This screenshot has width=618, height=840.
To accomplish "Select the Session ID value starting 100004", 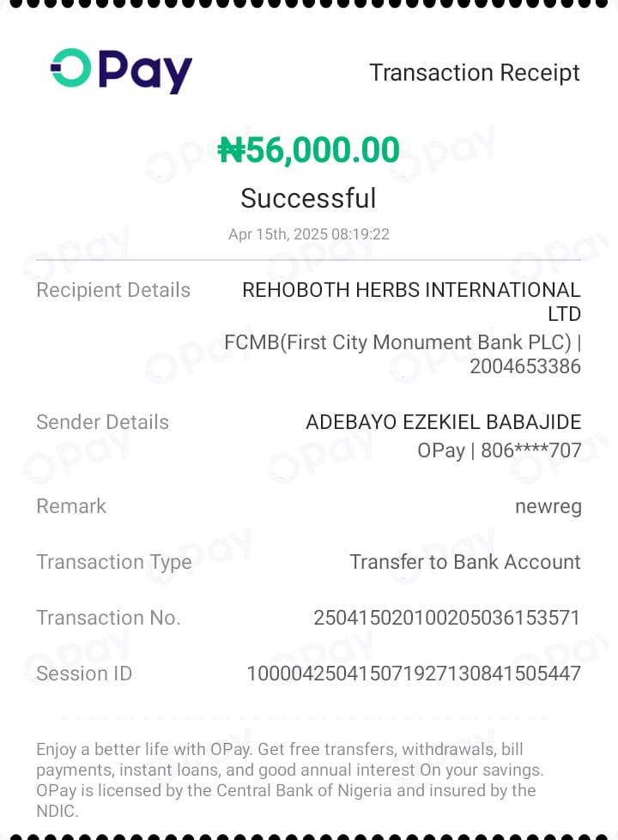I will [x=414, y=674].
